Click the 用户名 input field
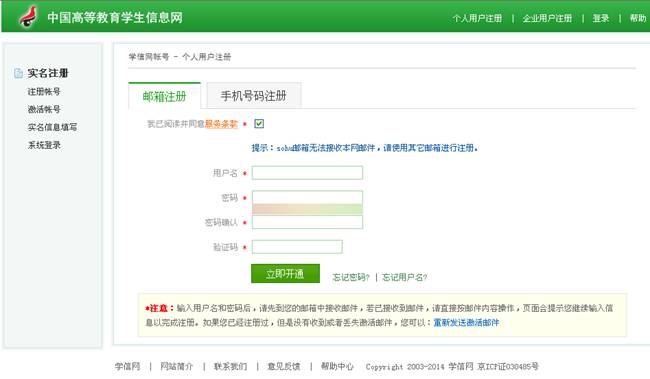Screen dimensions: 650x379 [307, 173]
